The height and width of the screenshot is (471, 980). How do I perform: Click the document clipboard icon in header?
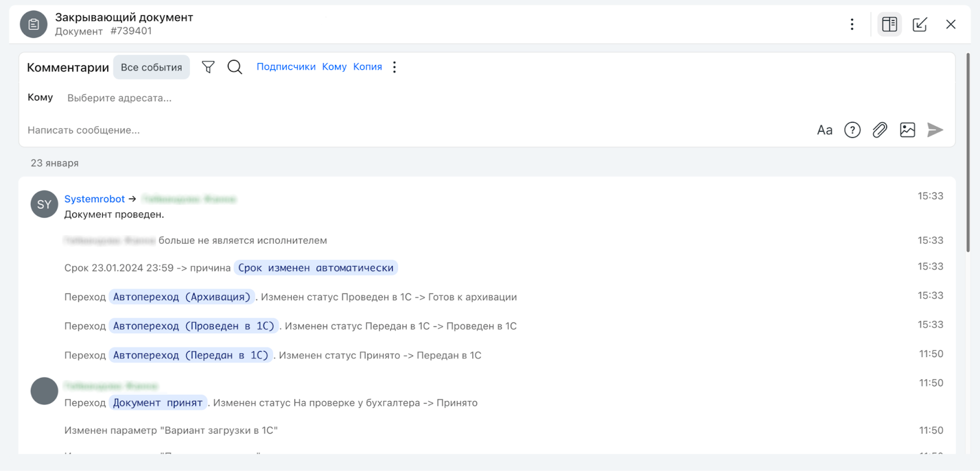pos(34,24)
